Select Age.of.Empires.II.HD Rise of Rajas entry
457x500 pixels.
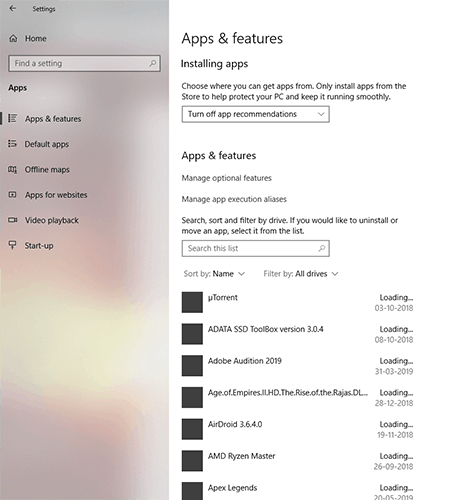tap(288, 393)
